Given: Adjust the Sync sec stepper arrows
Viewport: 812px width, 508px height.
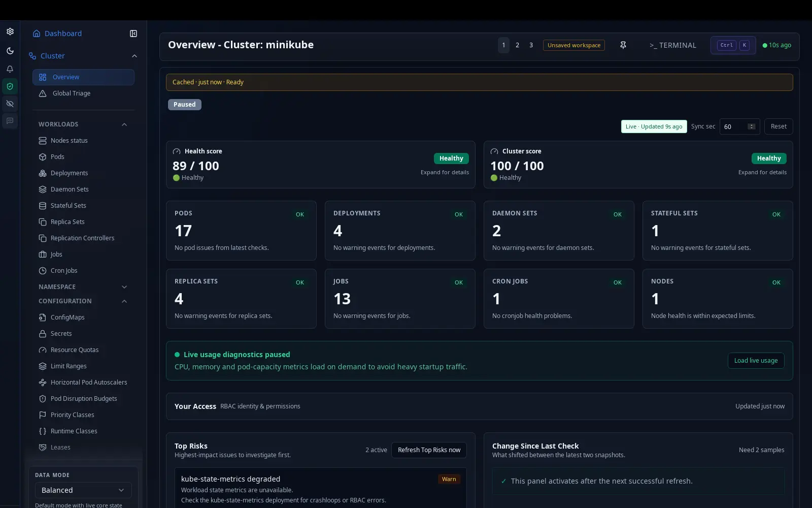Looking at the screenshot, I should point(752,126).
